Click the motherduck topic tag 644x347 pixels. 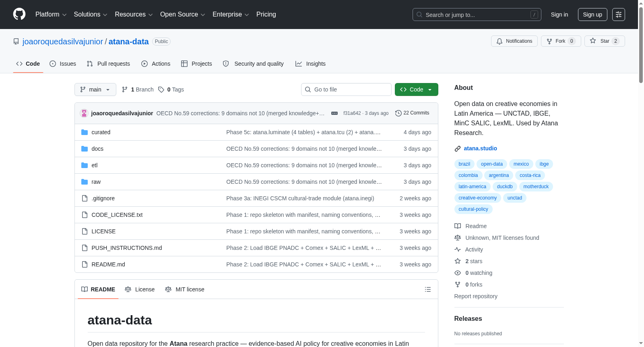(536, 187)
